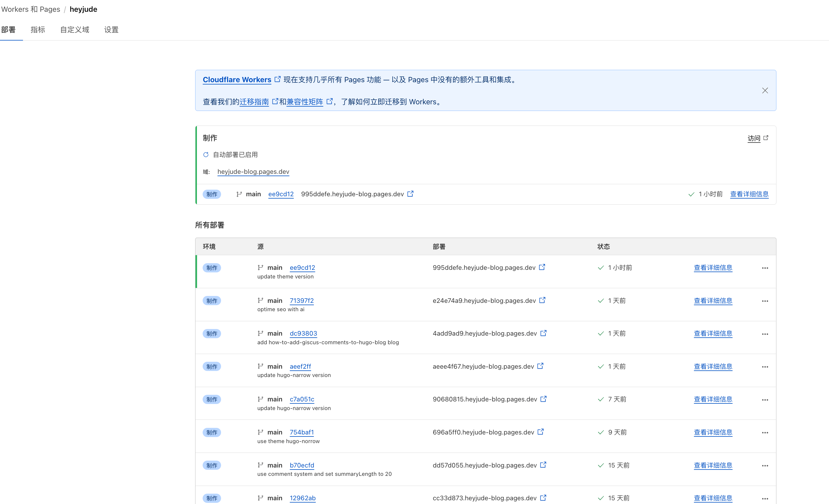829x504 pixels.
Task: Open more options for b70ecfd deployment row
Action: 765,466
